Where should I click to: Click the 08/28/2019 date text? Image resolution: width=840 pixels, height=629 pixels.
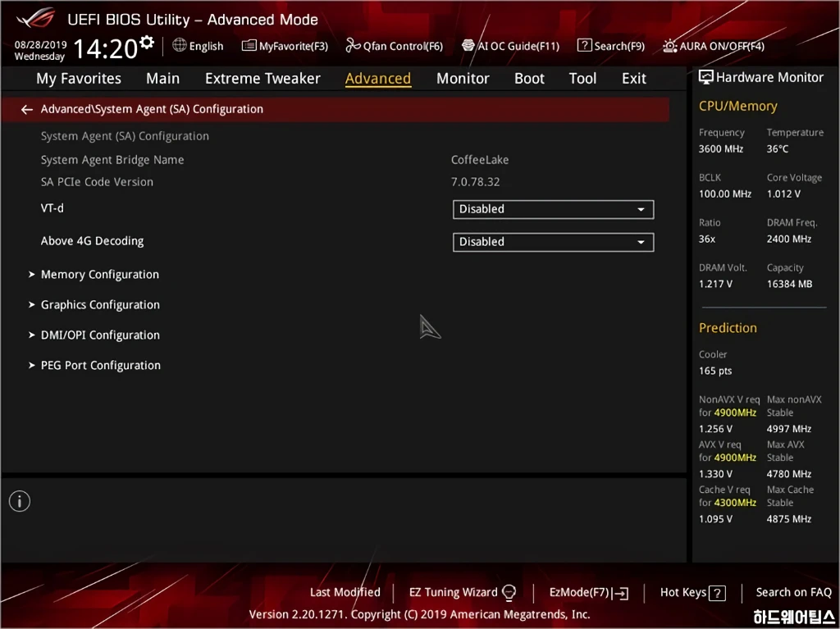[41, 44]
